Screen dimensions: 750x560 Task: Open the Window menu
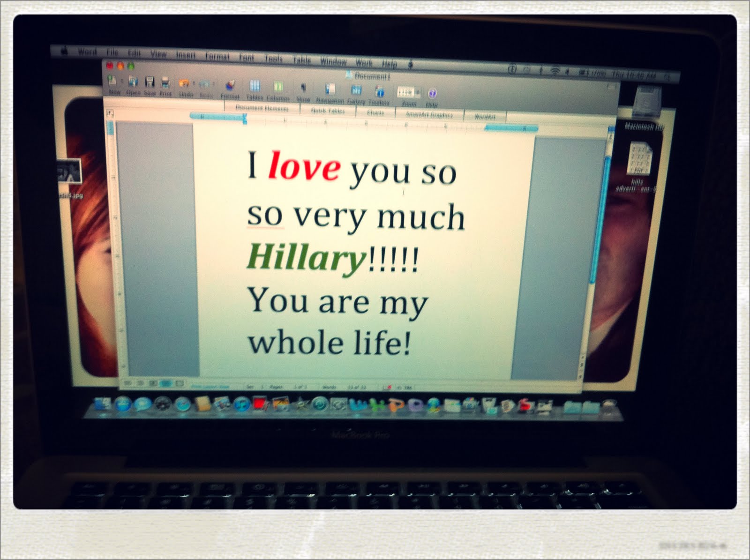[x=333, y=61]
